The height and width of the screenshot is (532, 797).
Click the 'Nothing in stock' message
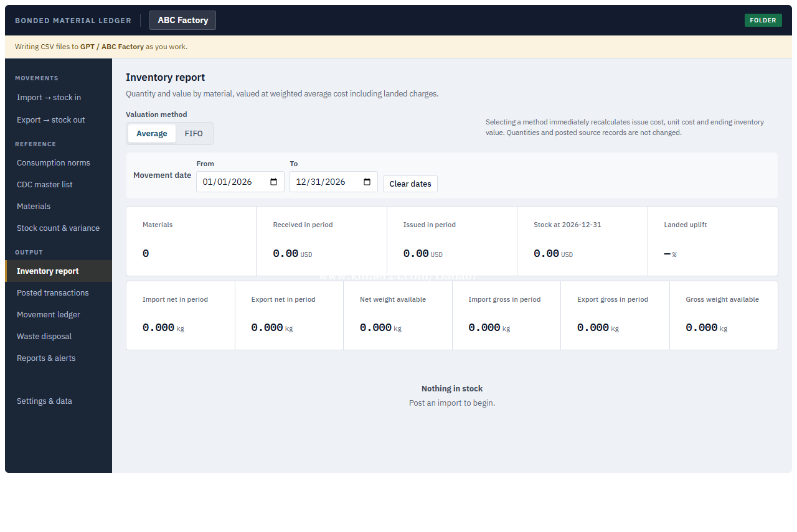tap(452, 389)
